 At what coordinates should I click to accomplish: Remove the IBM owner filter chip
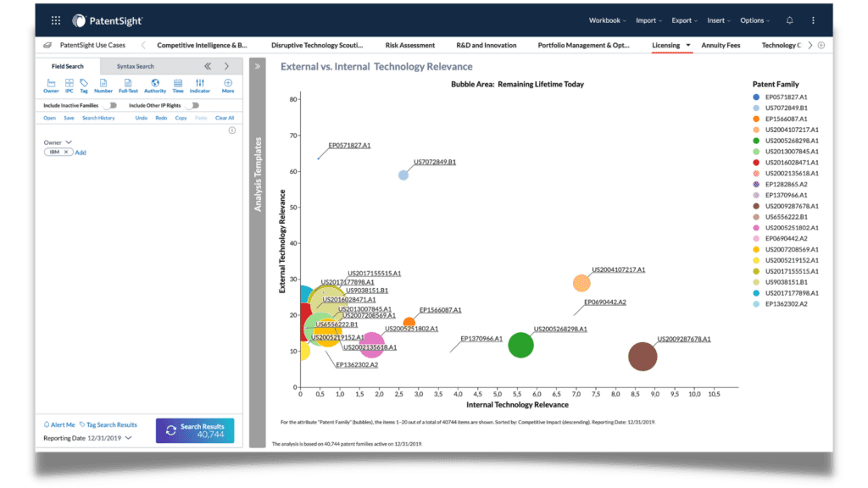coord(66,152)
